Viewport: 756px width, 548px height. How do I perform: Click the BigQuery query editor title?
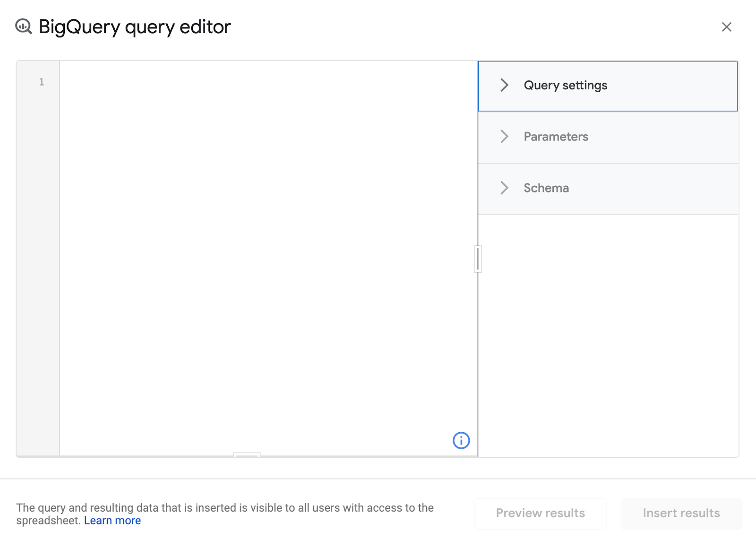[x=135, y=27]
